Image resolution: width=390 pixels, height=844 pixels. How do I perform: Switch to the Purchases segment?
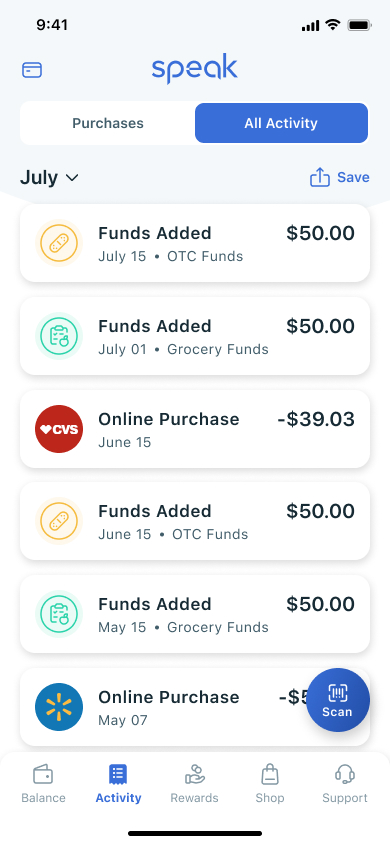pos(108,123)
